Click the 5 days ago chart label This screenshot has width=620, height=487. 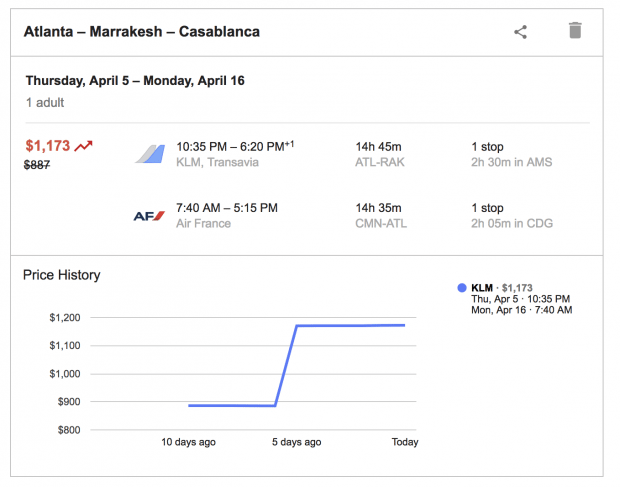coord(297,442)
